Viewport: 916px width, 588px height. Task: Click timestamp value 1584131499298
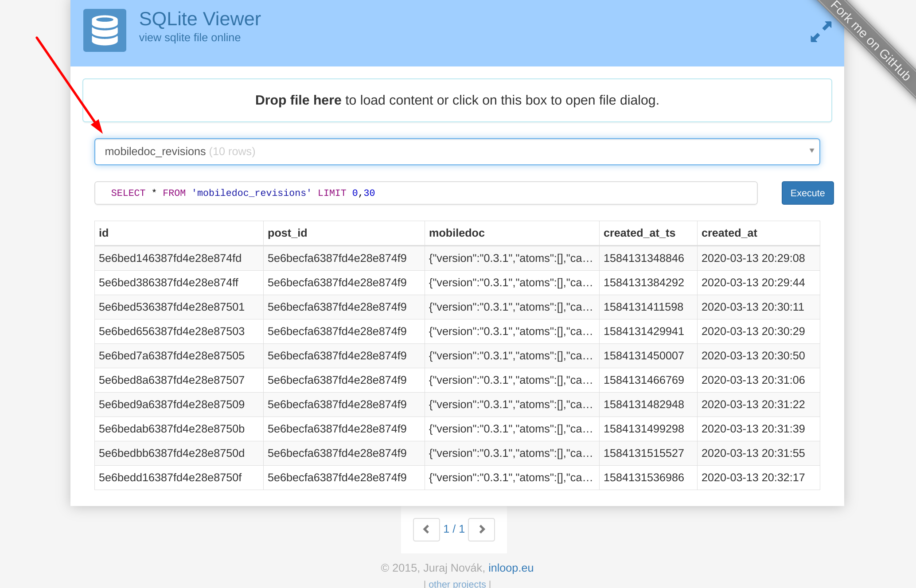coord(648,429)
